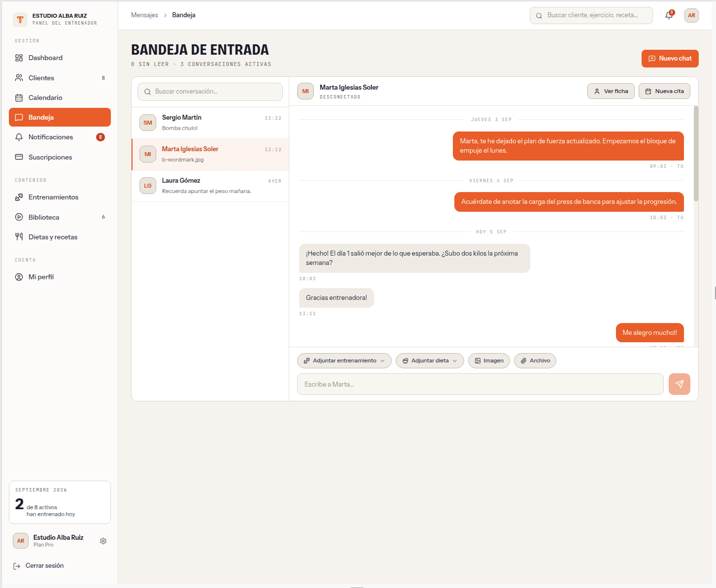The height and width of the screenshot is (588, 716).
Task: Open Sergio Martín's conversation
Action: [x=210, y=123]
